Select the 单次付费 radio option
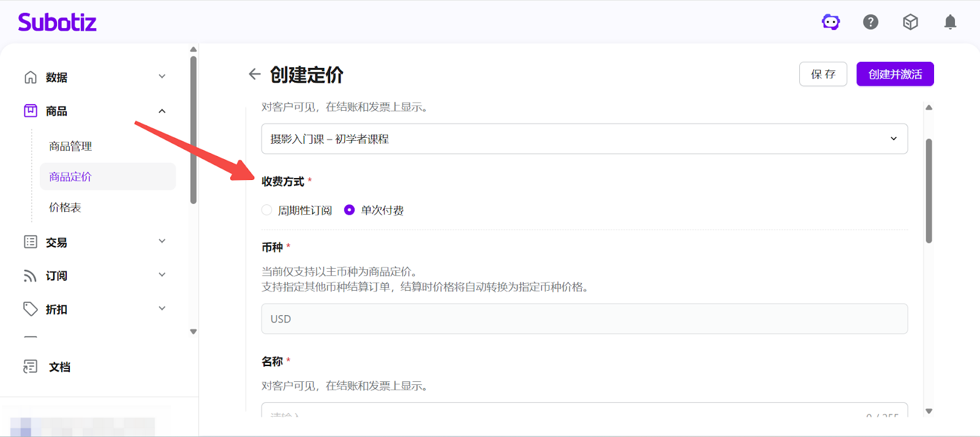980x437 pixels. 349,210
